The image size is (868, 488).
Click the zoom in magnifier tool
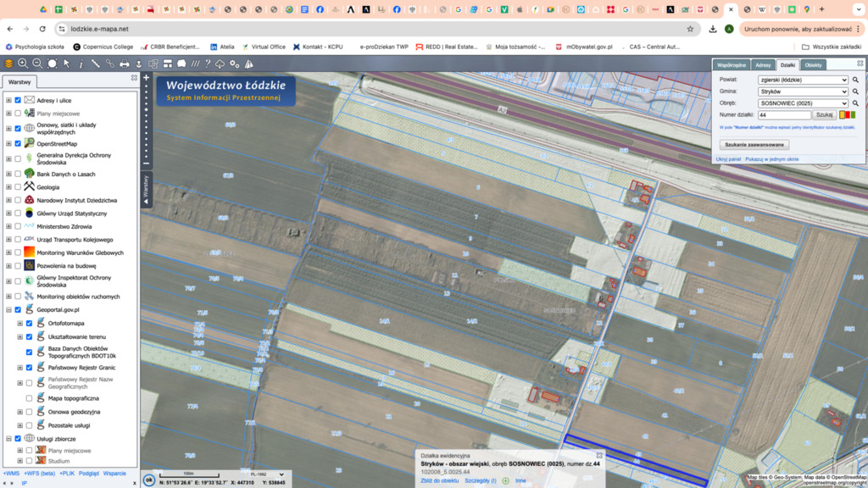point(23,64)
